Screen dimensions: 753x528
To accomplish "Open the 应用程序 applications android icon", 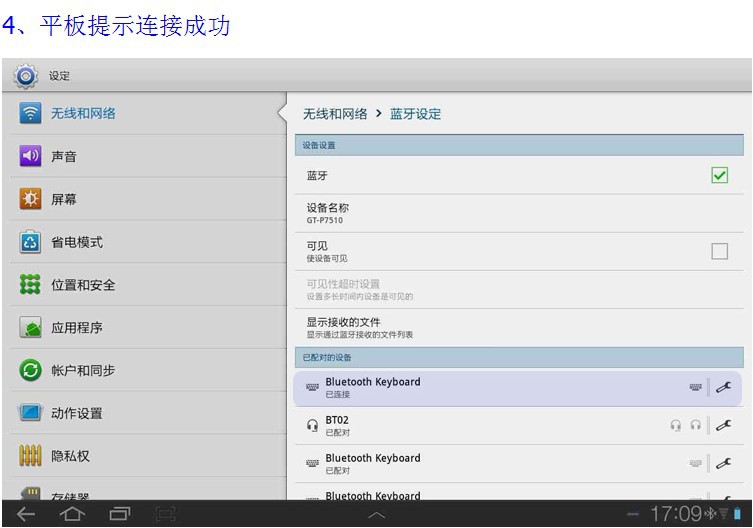I will [x=30, y=328].
